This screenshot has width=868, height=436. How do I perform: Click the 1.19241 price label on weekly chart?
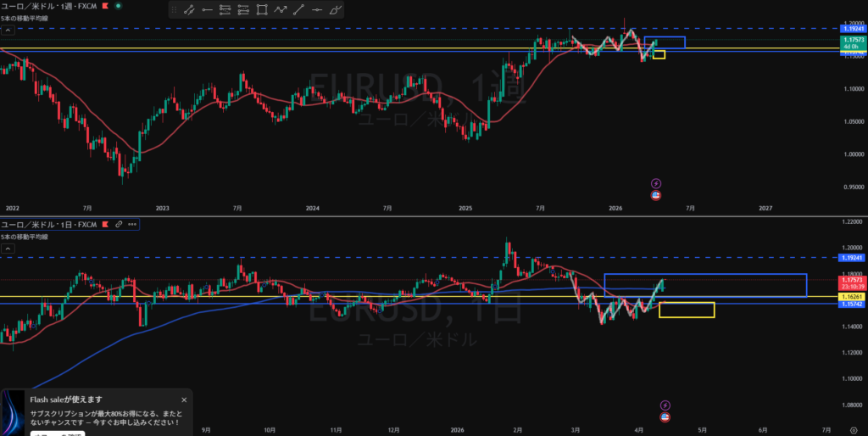852,29
